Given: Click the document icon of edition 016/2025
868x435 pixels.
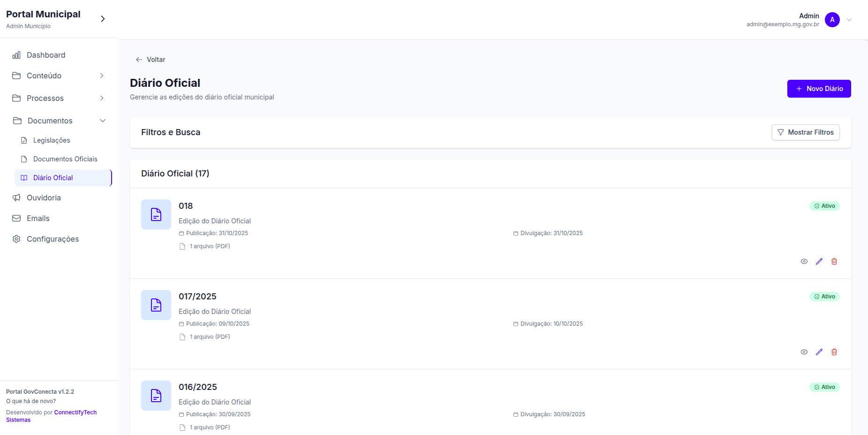Looking at the screenshot, I should (x=156, y=396).
